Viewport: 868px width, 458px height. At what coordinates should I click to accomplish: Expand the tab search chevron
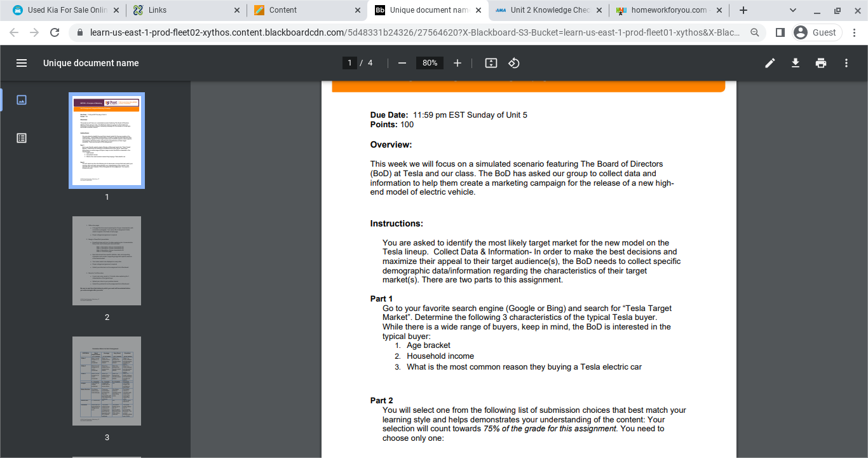click(x=793, y=10)
